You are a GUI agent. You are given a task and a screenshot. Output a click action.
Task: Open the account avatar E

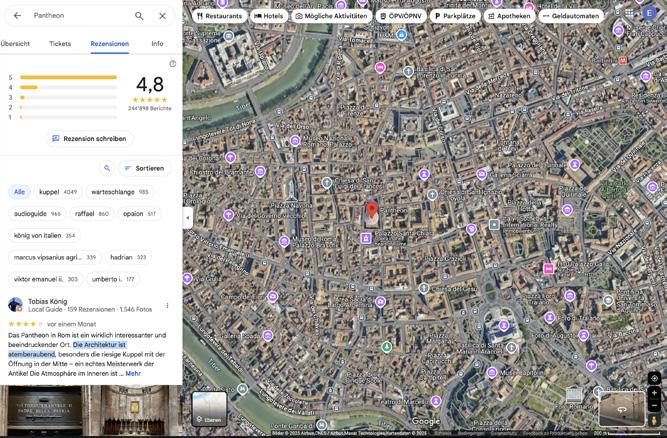pos(649,14)
